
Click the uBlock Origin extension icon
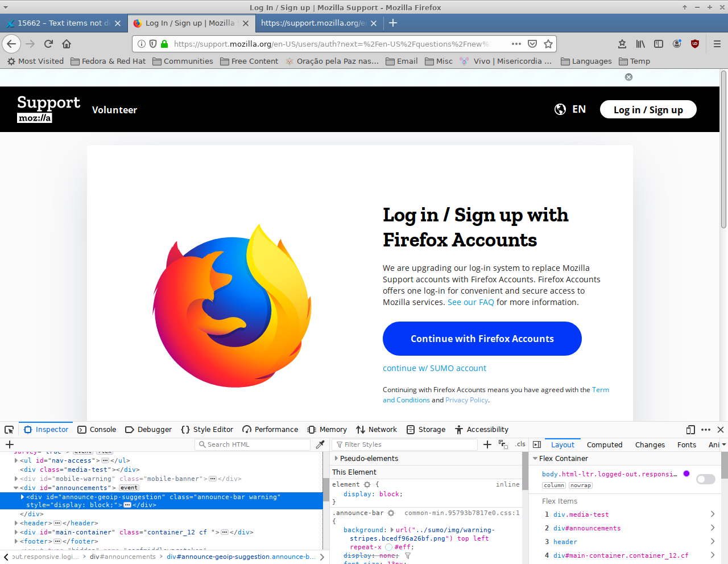coord(695,44)
